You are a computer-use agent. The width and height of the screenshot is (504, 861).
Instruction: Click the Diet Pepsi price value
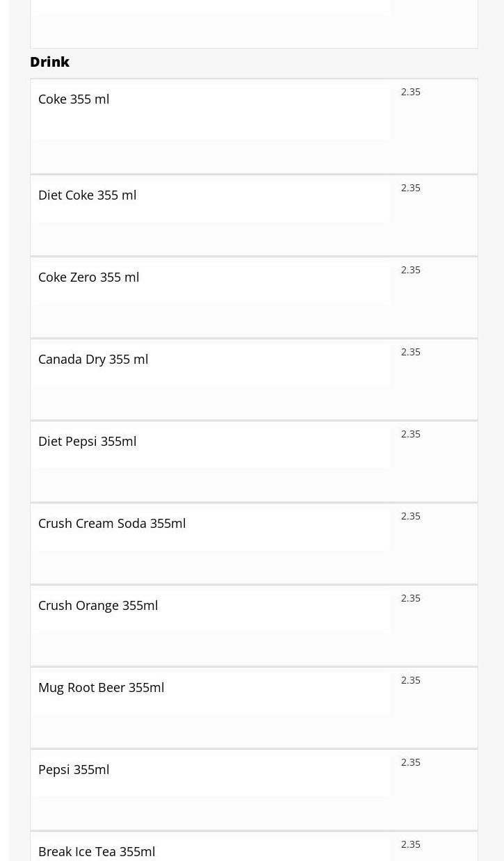click(x=411, y=434)
